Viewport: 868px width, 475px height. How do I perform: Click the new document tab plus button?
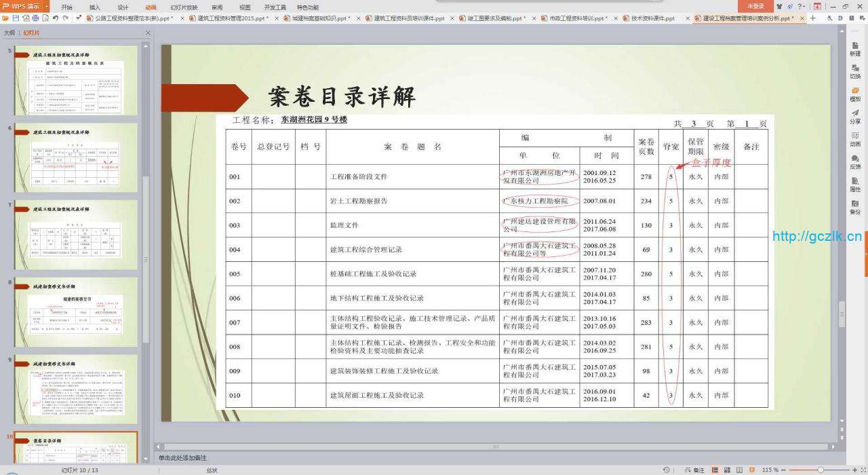pos(813,18)
